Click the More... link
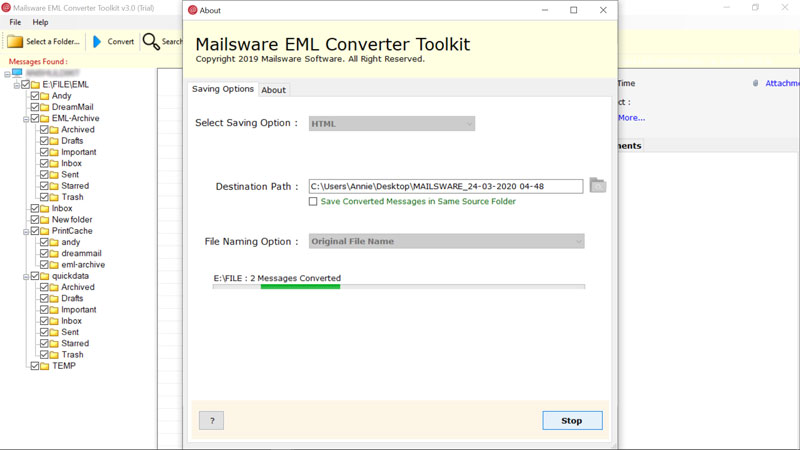 (632, 118)
